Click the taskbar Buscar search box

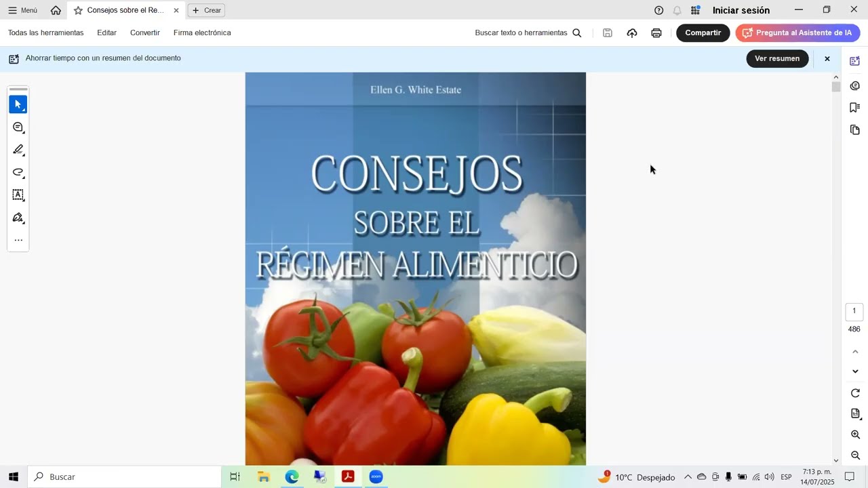124,477
